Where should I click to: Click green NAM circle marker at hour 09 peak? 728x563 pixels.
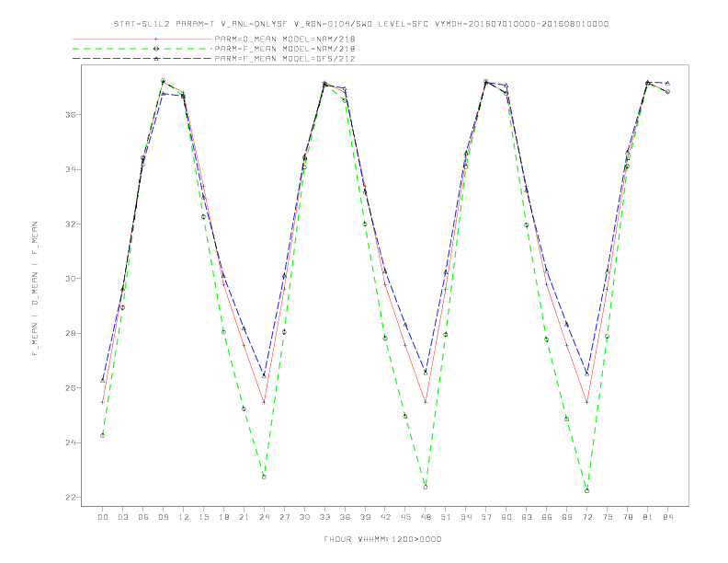[163, 81]
